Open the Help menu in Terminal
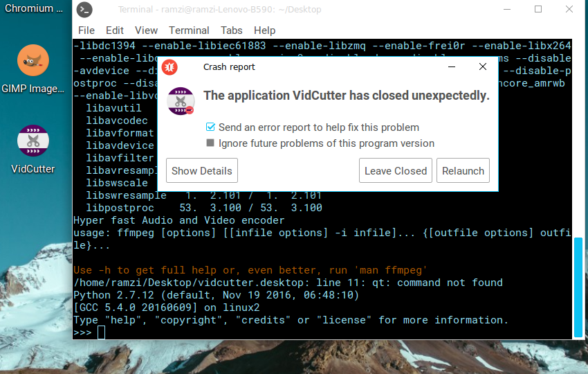The width and height of the screenshot is (588, 374). [x=264, y=30]
